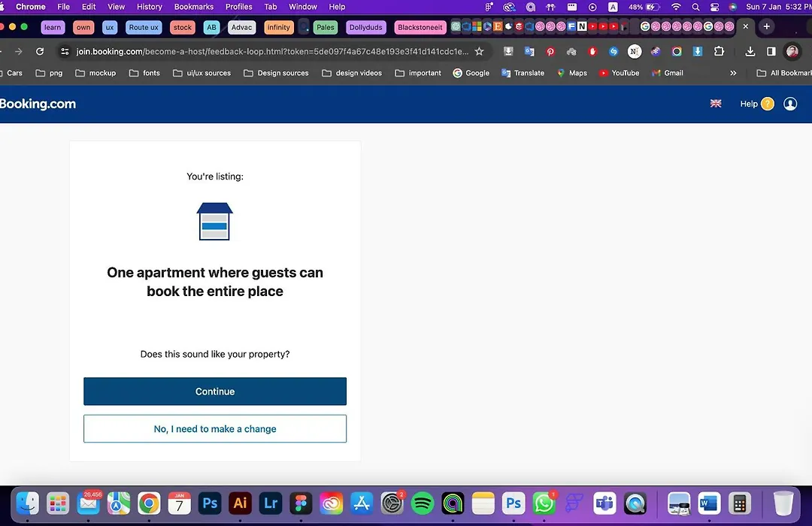Open the Maps bookmark

tap(572, 73)
